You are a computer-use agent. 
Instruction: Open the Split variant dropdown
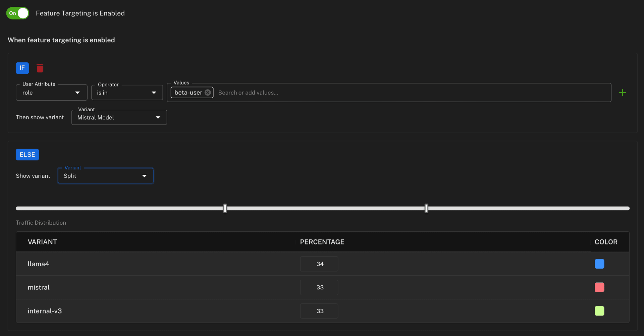[106, 176]
